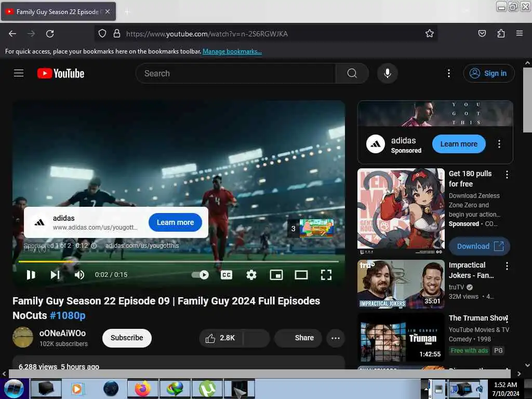This screenshot has height=399, width=532.
Task: Click Learn more on adidas video overlay
Action: 175,222
